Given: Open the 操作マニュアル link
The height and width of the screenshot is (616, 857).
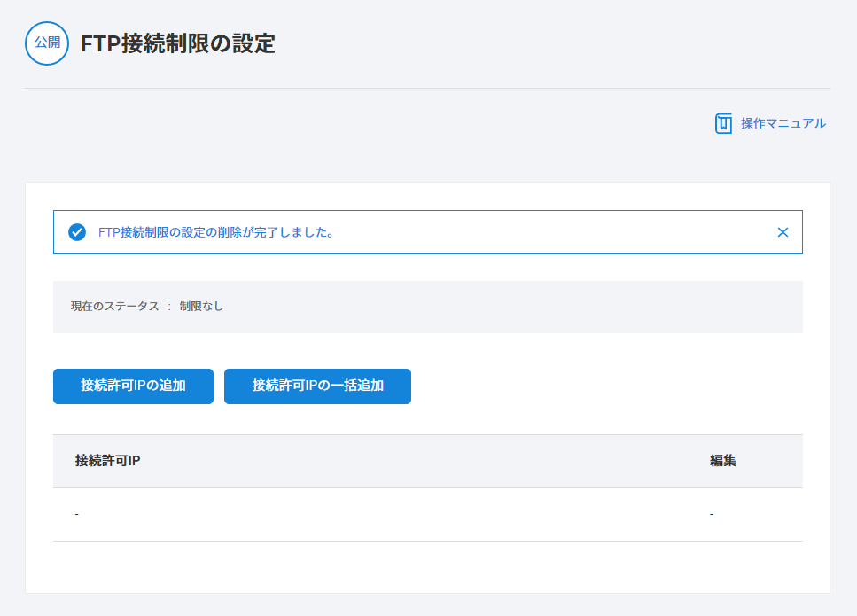Looking at the screenshot, I should click(x=783, y=123).
